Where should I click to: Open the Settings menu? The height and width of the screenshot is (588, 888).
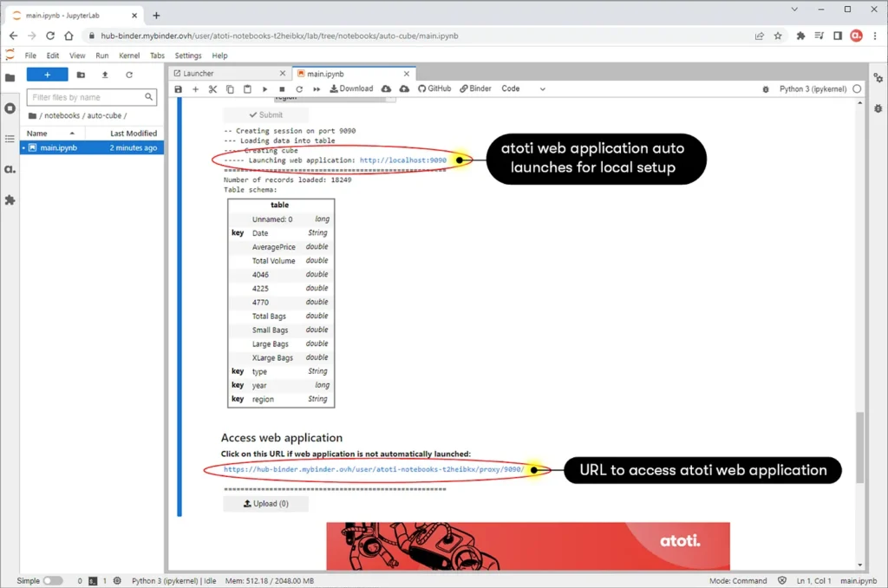coord(188,56)
